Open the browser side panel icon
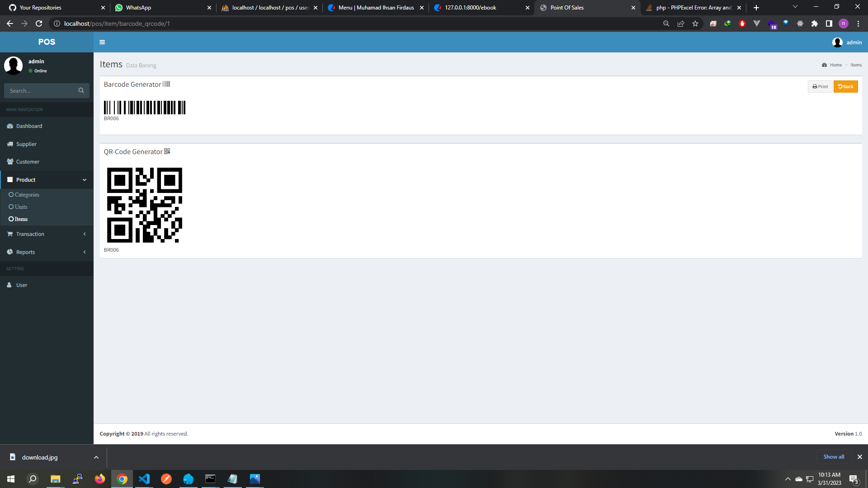 click(x=829, y=23)
